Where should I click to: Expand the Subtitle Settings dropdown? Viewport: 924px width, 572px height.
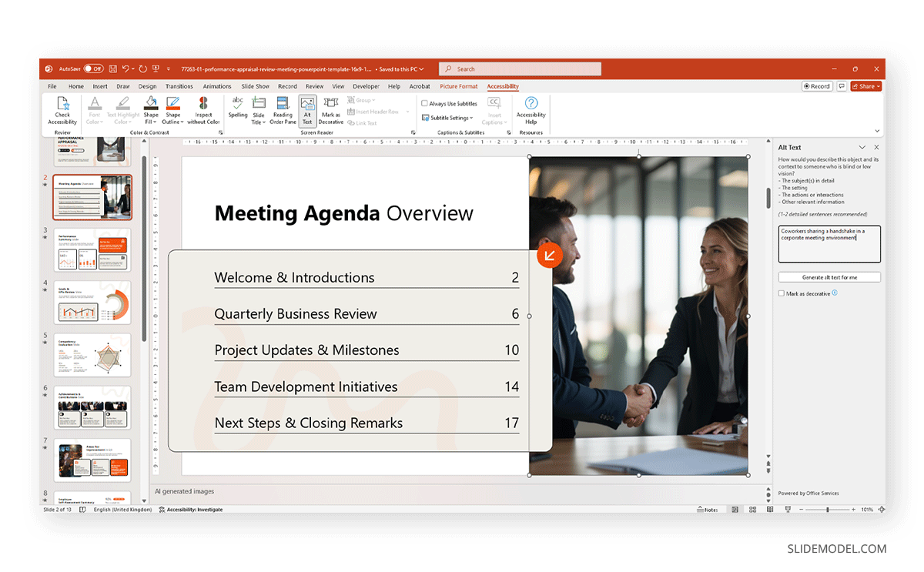tap(447, 118)
